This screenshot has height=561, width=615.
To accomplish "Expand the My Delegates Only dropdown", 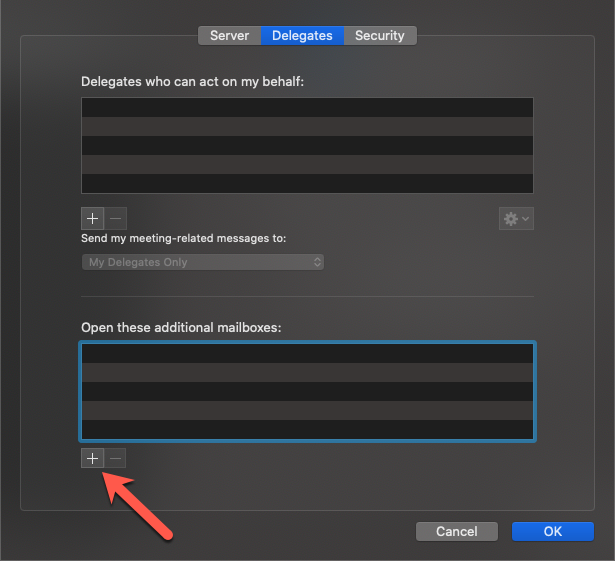I will click(203, 262).
